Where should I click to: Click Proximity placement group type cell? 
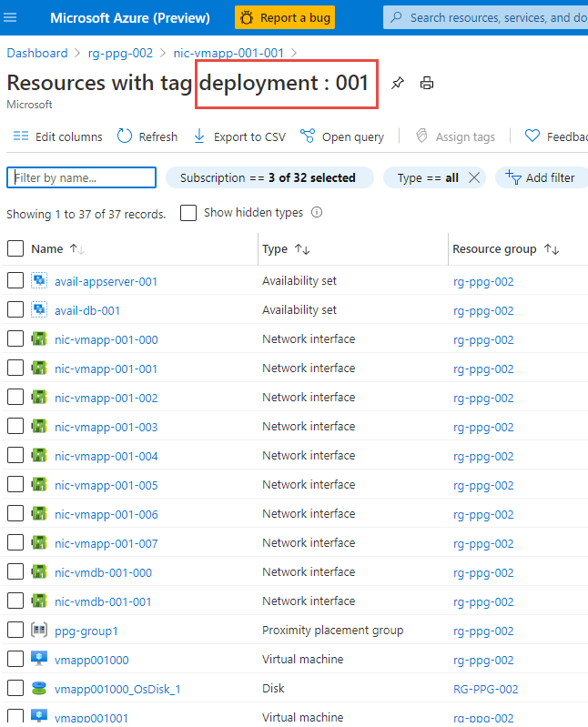click(332, 631)
